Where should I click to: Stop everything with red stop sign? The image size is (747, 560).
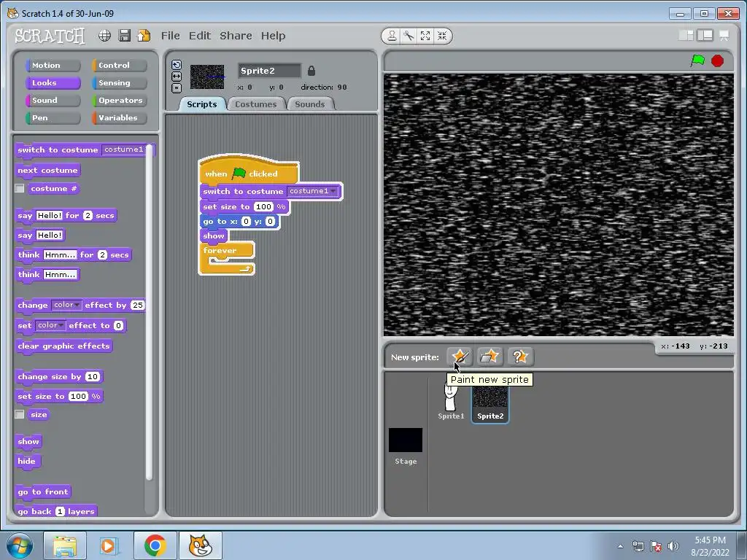718,61
